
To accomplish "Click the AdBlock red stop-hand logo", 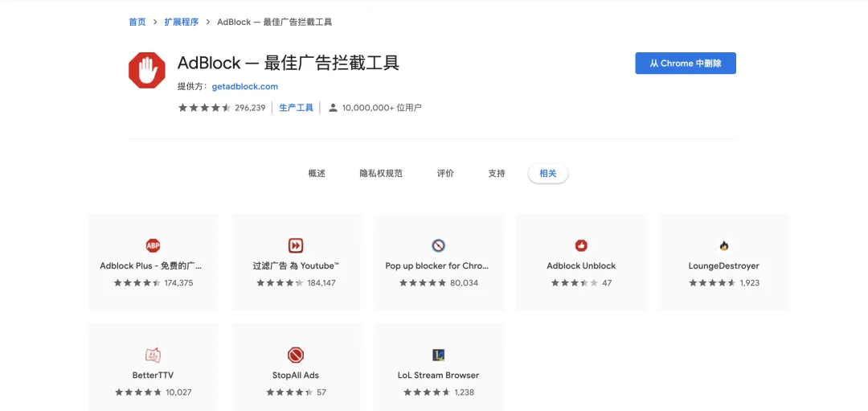I will click(x=147, y=70).
